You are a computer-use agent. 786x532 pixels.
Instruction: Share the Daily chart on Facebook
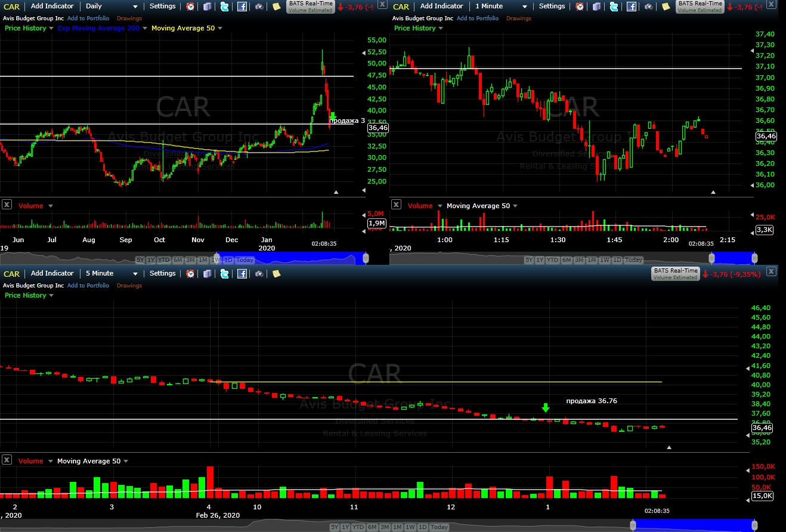coord(242,7)
